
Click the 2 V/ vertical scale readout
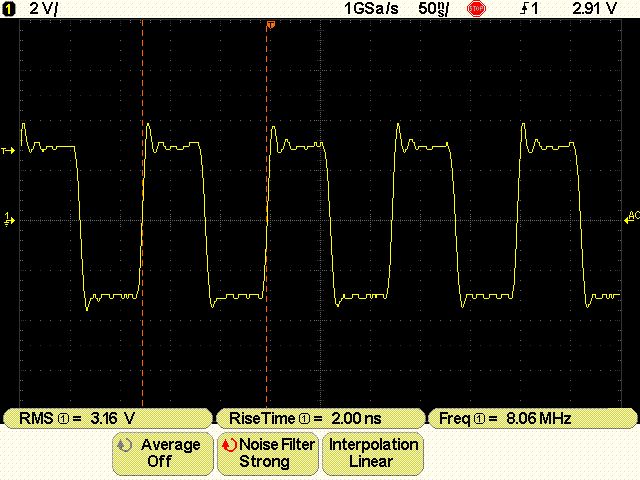coord(43,9)
